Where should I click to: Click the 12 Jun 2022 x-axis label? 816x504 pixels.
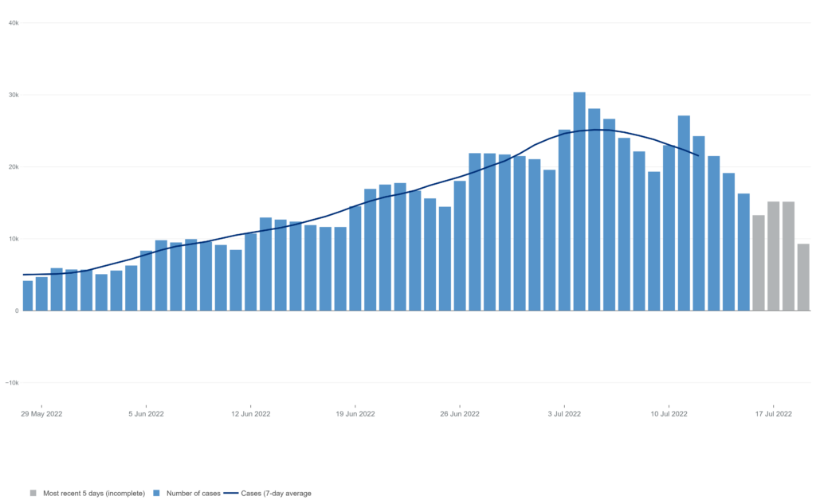251,414
